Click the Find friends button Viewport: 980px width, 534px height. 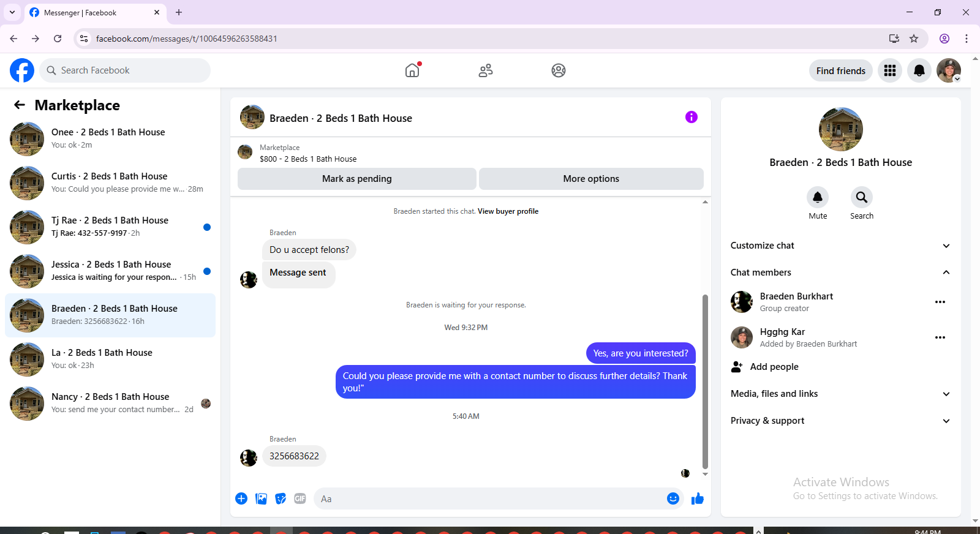pyautogui.click(x=841, y=70)
